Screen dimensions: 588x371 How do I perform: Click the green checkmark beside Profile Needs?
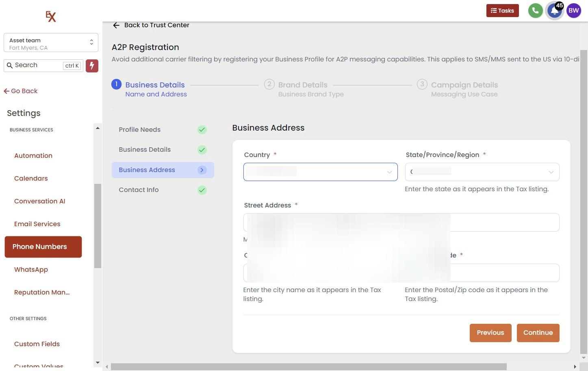coord(202,130)
